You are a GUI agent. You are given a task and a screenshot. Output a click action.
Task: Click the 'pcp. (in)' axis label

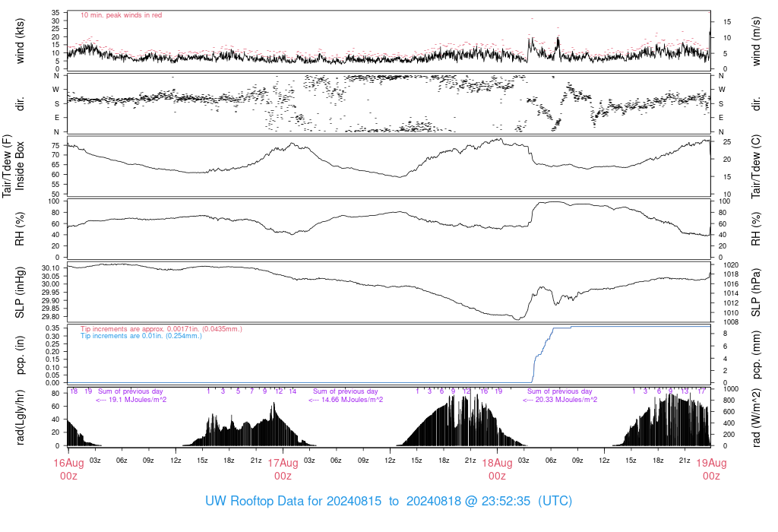coord(20,355)
